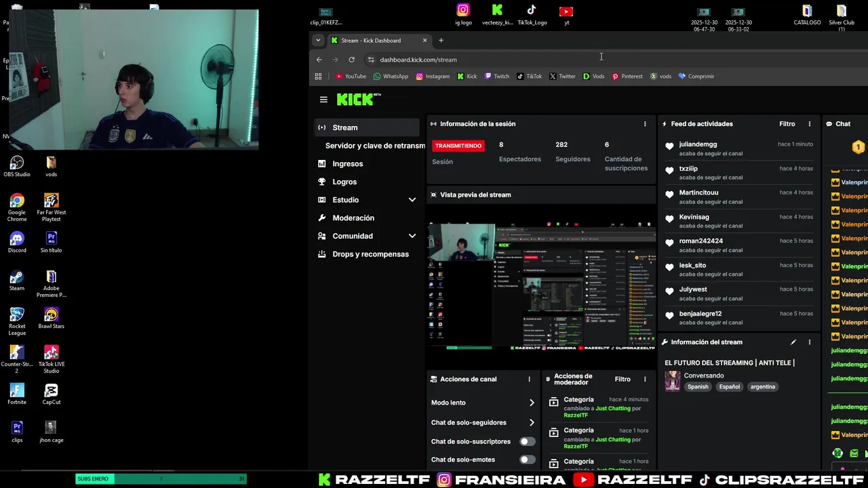The height and width of the screenshot is (488, 868).
Task: Open OBS Studio desktop icon
Action: (x=17, y=167)
